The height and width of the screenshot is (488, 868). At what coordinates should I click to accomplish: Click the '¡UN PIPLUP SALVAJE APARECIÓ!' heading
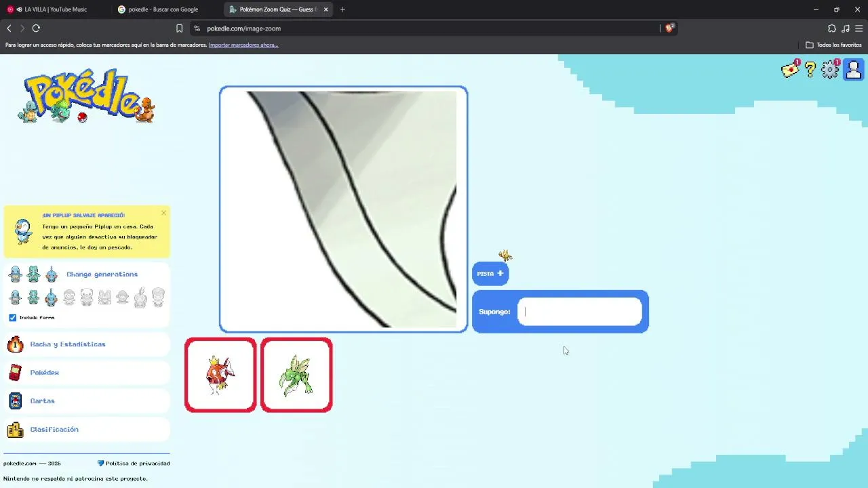coord(83,216)
